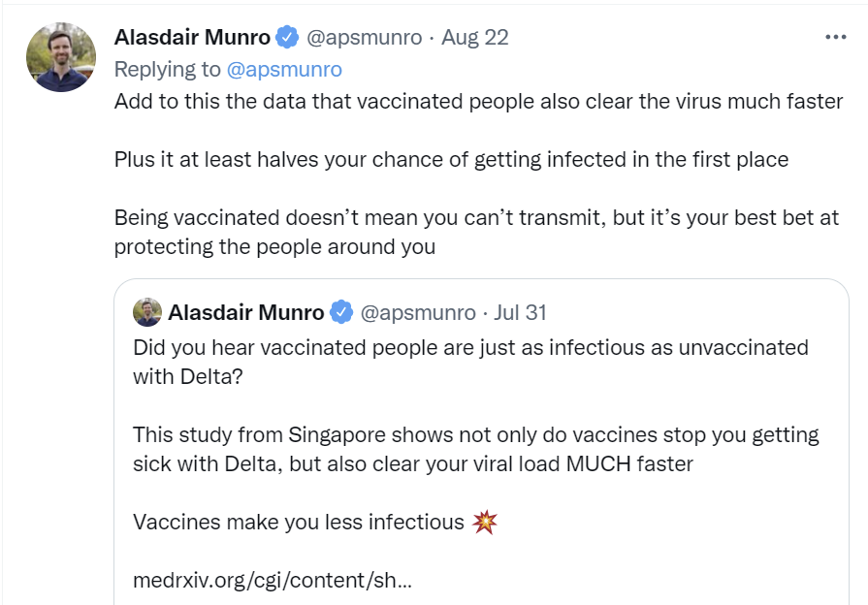This screenshot has width=868, height=605.
Task: Click Alasdair Munro's large profile avatar
Action: [60, 57]
